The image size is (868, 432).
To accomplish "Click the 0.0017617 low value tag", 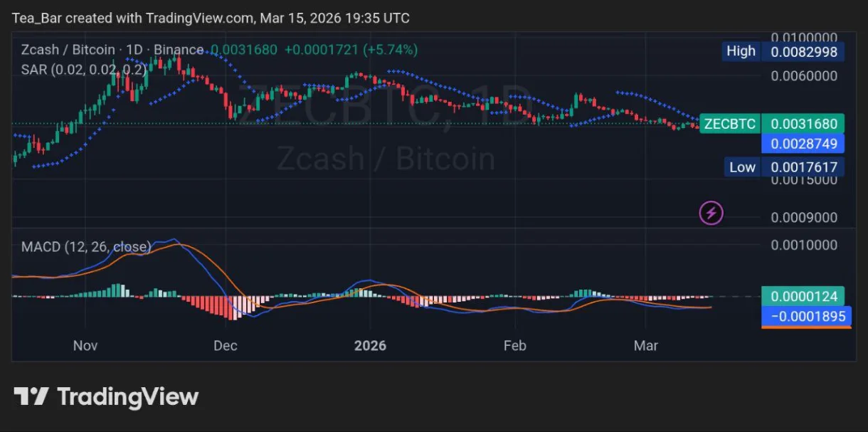I will [803, 167].
